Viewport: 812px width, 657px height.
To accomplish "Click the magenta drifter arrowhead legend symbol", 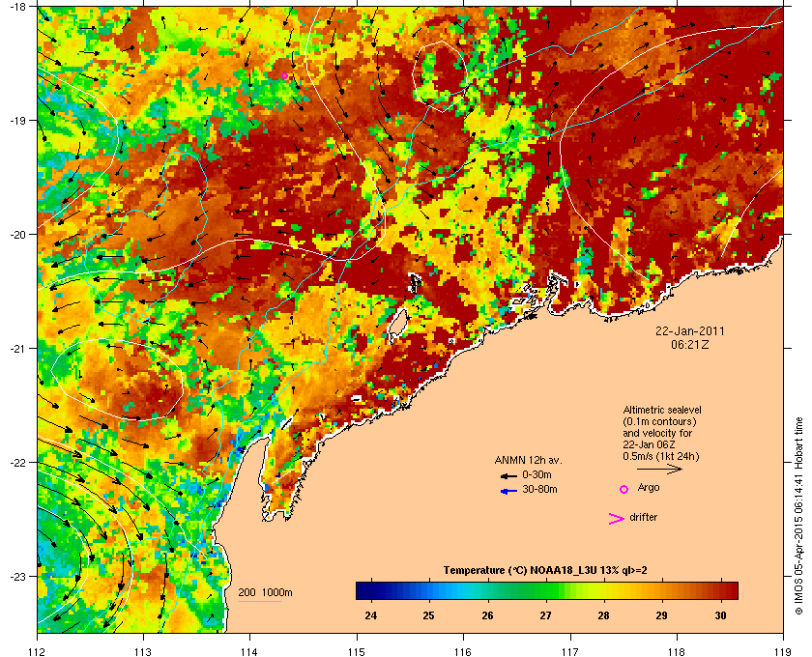I will [x=617, y=519].
